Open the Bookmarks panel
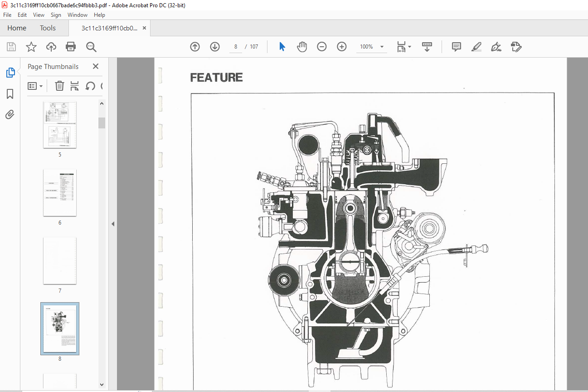 10,94
